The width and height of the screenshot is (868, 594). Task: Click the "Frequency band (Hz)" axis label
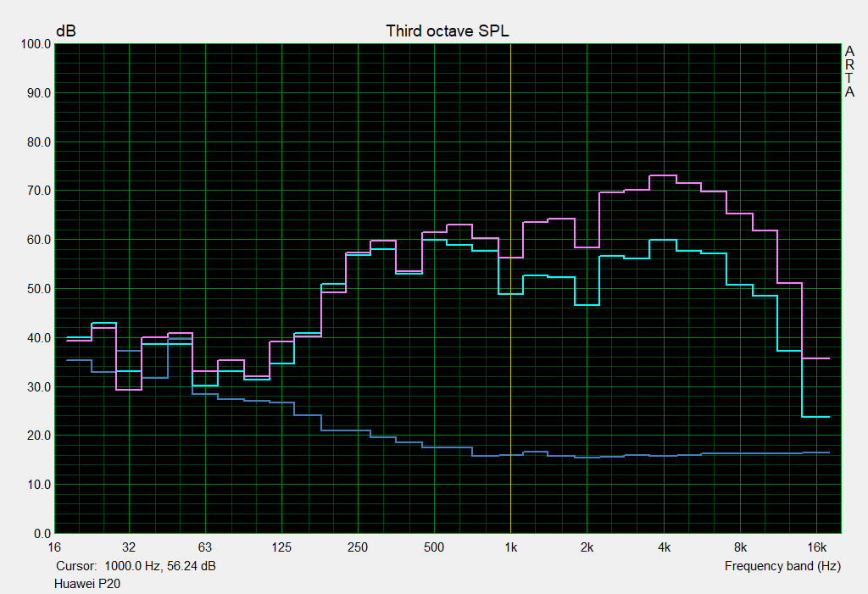pyautogui.click(x=782, y=566)
